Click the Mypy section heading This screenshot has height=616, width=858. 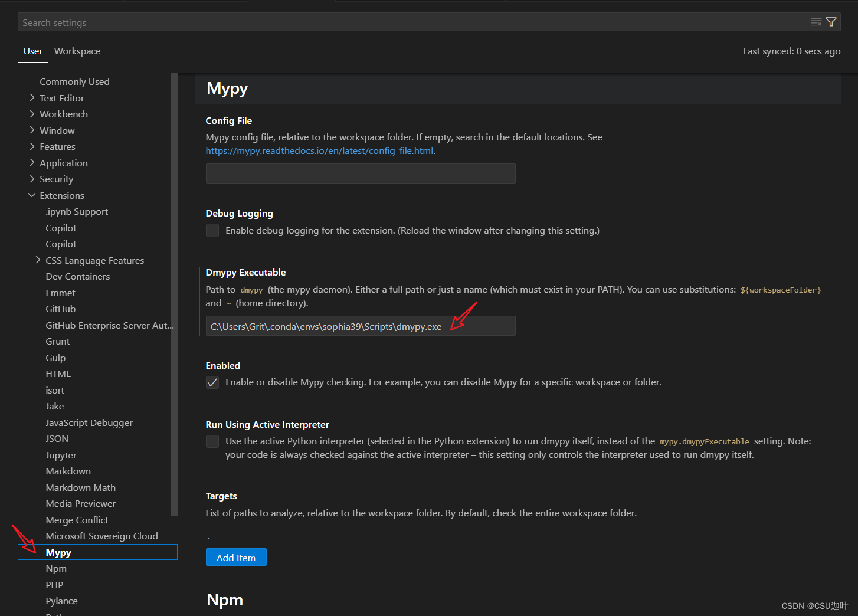[x=227, y=89]
